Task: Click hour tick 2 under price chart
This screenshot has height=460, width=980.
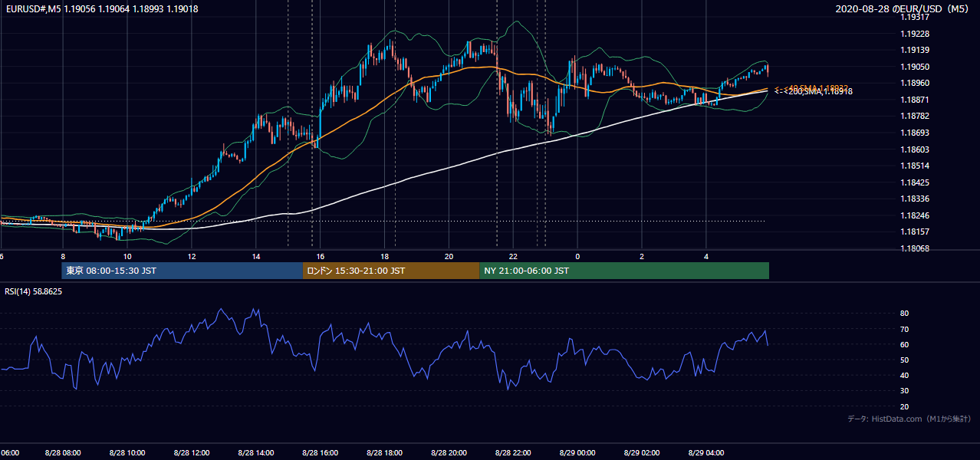Action: pyautogui.click(x=642, y=256)
